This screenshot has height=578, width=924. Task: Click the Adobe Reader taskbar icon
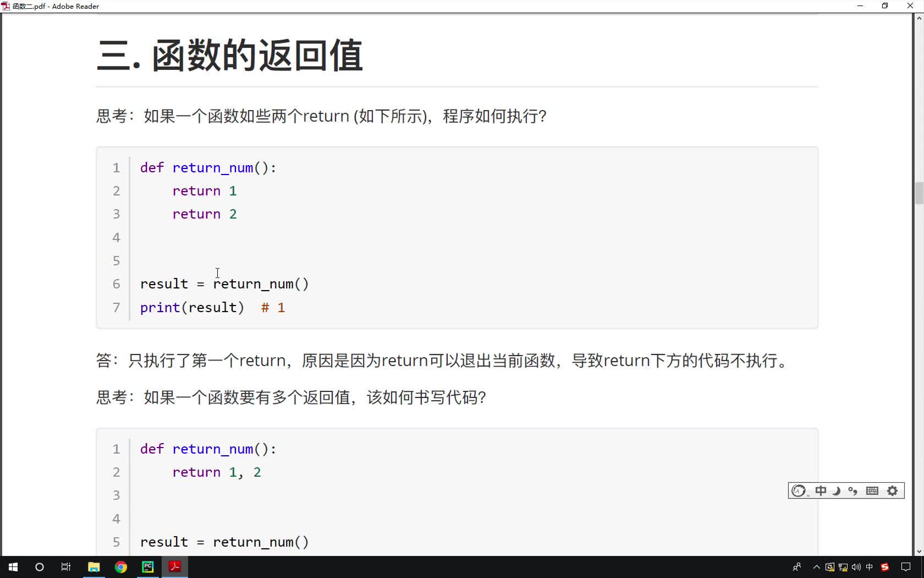point(175,567)
